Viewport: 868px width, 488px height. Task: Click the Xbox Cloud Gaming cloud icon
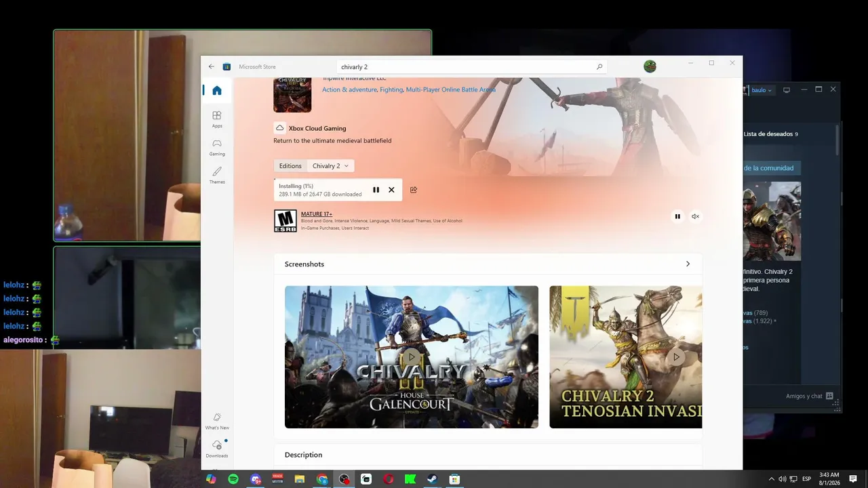[279, 128]
